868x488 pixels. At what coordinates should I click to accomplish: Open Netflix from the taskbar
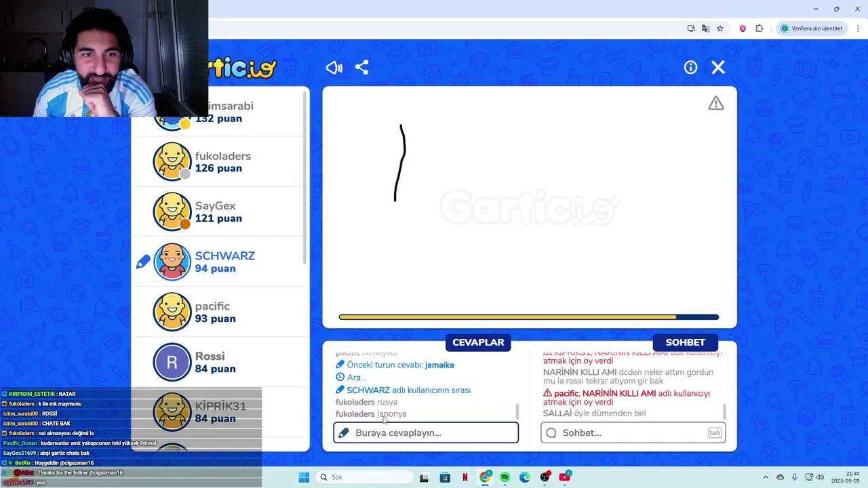(465, 477)
